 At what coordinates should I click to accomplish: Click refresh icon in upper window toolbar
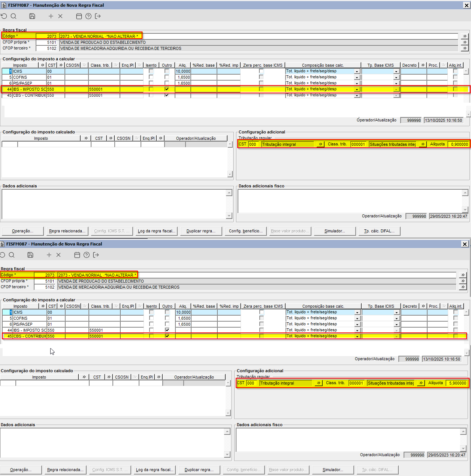tap(4, 16)
